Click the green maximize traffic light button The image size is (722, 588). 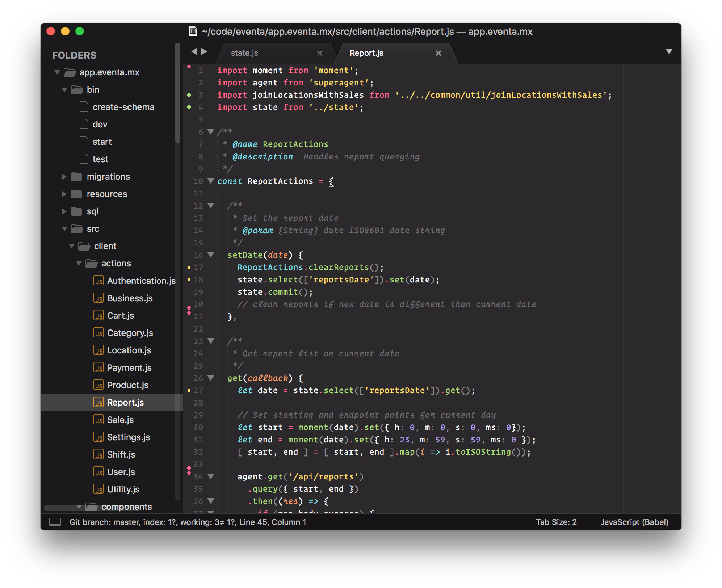pos(79,31)
